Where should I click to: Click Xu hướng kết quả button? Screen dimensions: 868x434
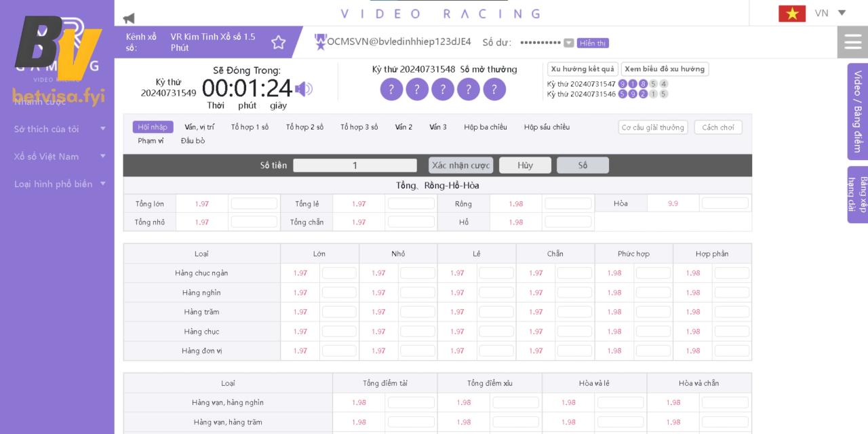pos(583,69)
